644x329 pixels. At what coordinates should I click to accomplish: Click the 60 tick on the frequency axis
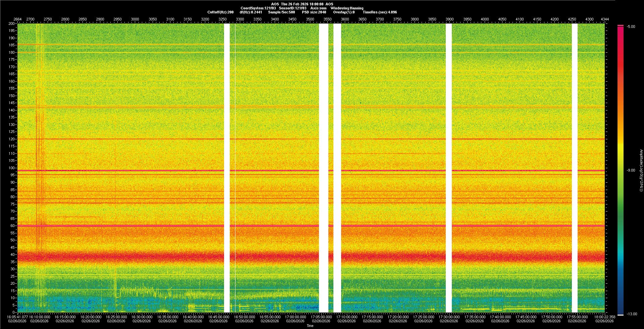(12, 226)
